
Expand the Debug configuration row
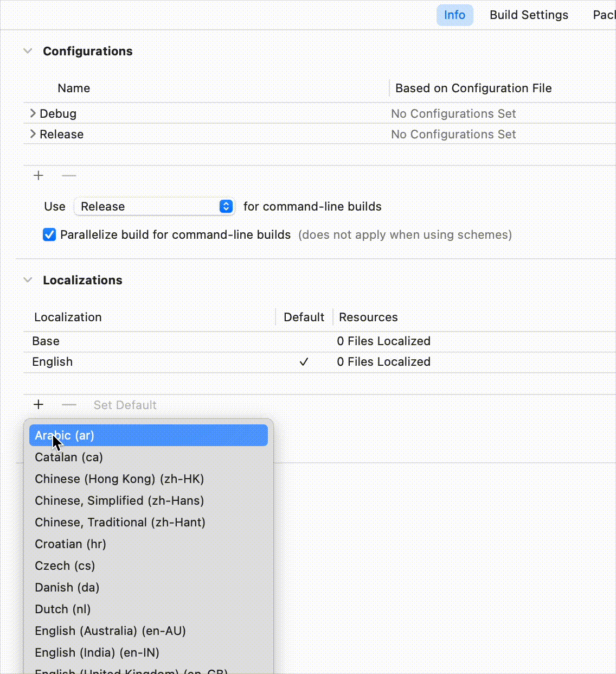click(x=33, y=113)
